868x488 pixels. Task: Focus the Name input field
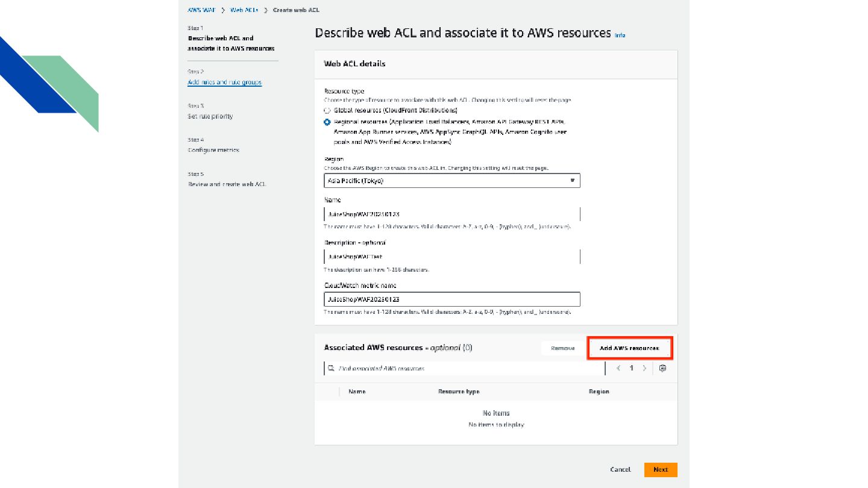pyautogui.click(x=451, y=214)
